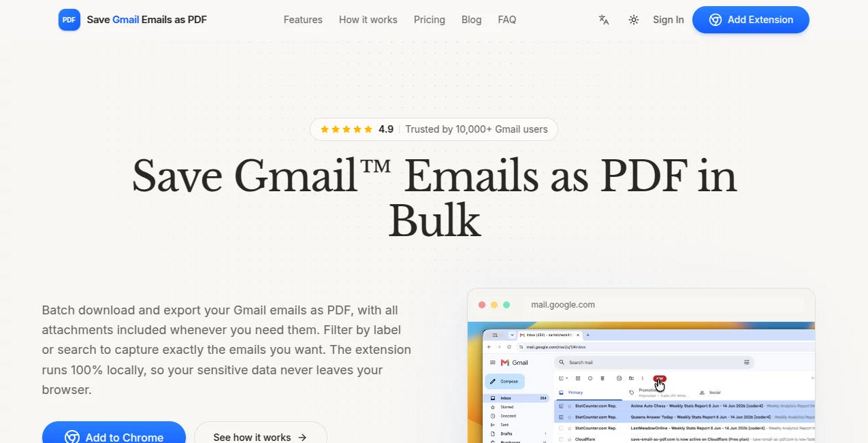868x443 pixels.
Task: Click the Inbox (254) browser tab in preview
Action: 549,335
